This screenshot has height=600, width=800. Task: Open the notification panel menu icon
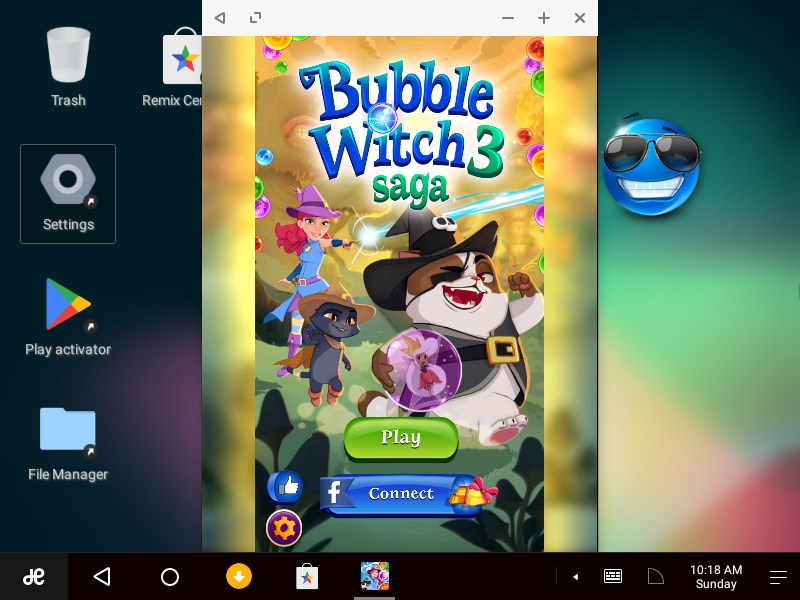tap(778, 577)
